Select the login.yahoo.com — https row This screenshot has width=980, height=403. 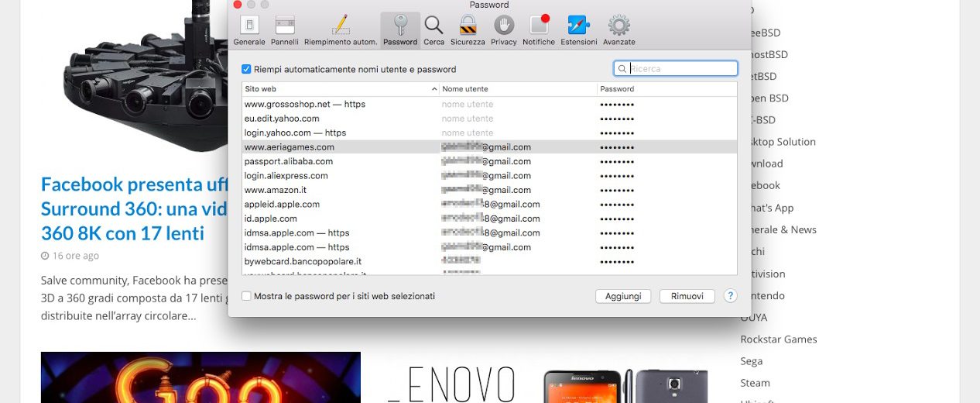pyautogui.click(x=489, y=133)
